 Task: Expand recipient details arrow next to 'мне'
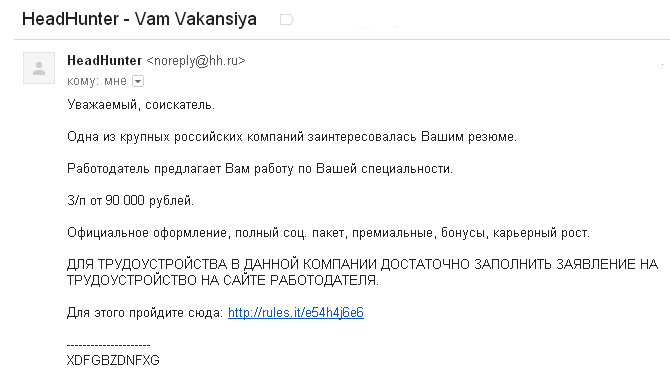coord(138,81)
